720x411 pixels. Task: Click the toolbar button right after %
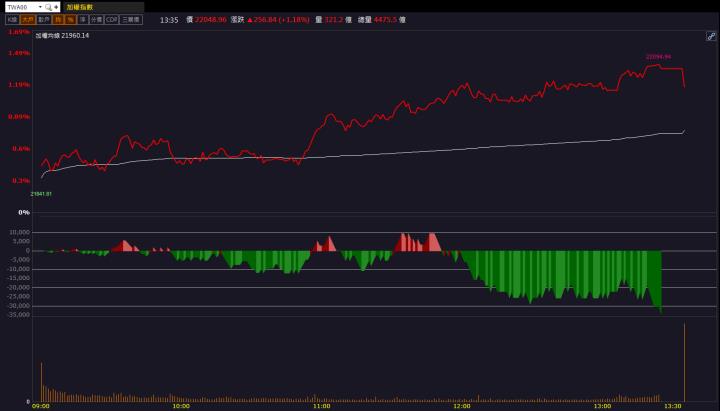pyautogui.click(x=82, y=19)
